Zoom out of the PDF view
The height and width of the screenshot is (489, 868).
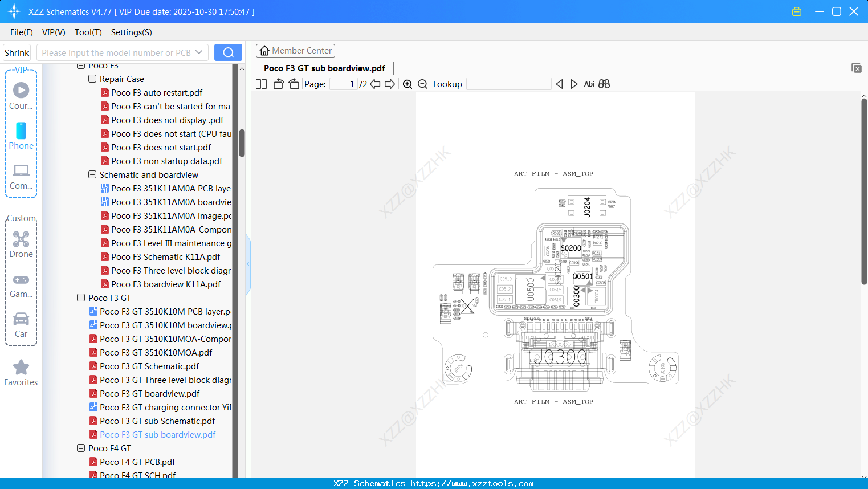tap(422, 84)
